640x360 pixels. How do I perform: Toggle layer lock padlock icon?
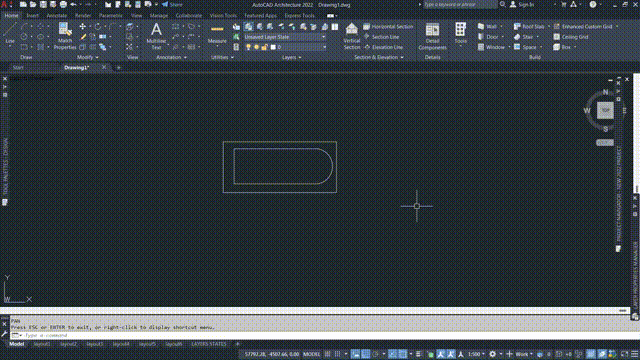[264, 47]
